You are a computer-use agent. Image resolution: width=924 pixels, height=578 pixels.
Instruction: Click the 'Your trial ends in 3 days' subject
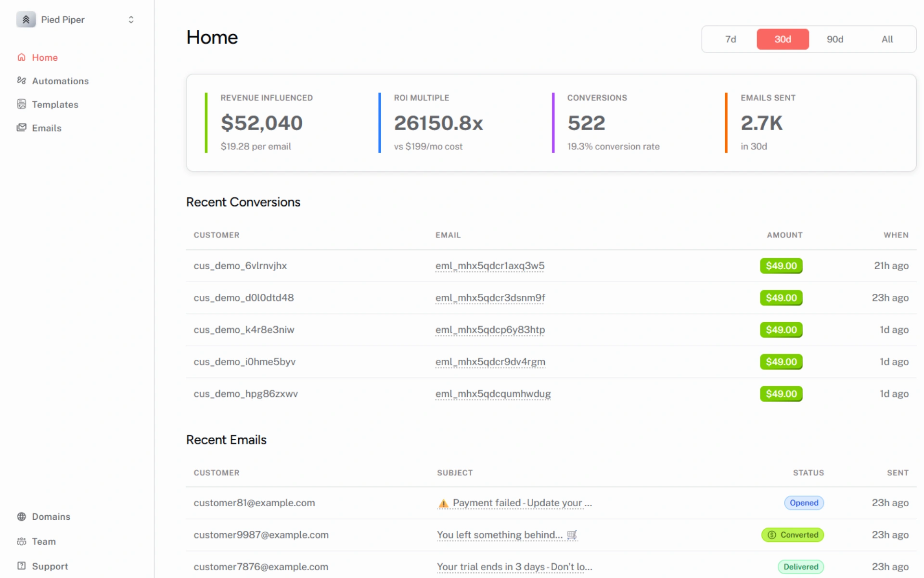[514, 567]
